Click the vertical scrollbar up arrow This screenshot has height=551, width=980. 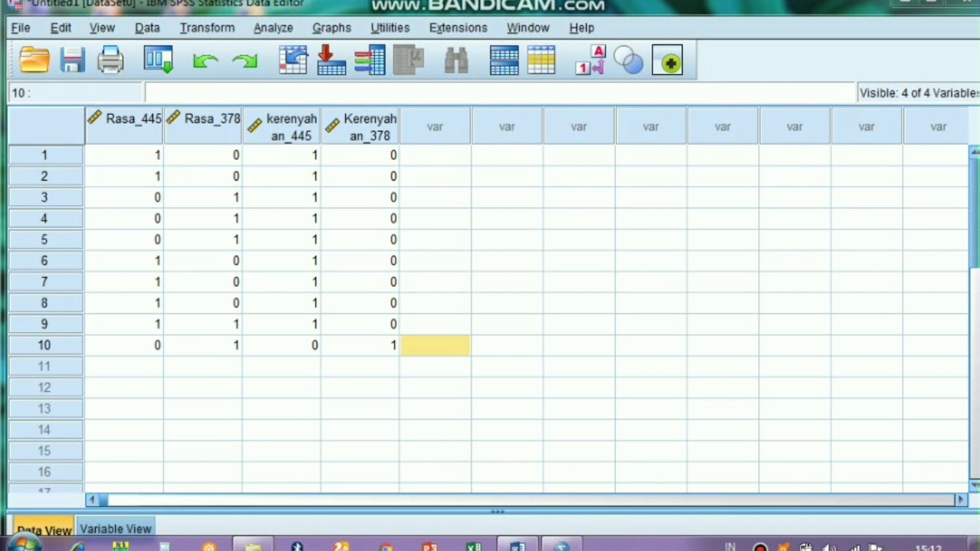[x=975, y=152]
